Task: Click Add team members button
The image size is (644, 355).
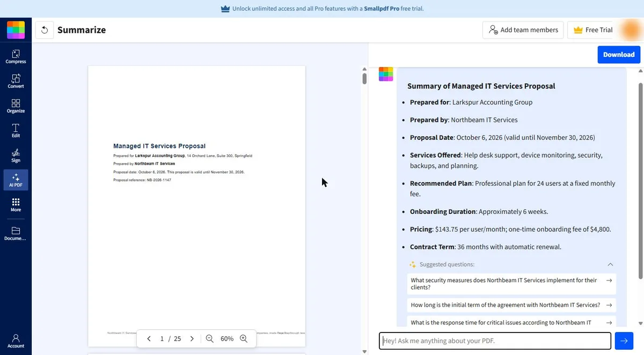Action: [523, 30]
